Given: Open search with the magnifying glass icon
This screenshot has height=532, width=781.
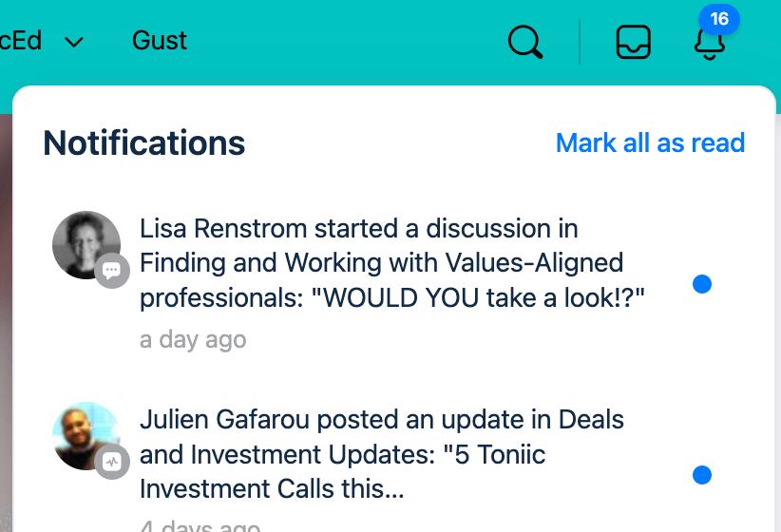Looking at the screenshot, I should 525,42.
